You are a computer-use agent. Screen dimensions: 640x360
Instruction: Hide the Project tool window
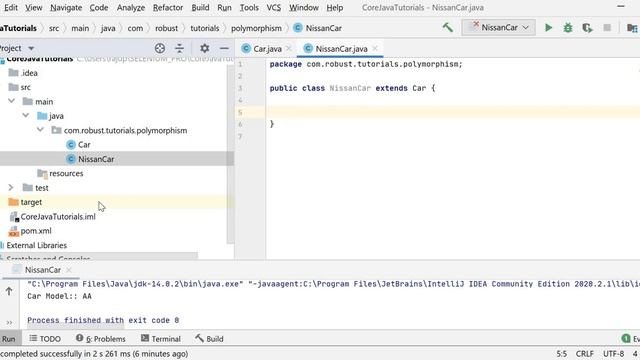tap(224, 48)
